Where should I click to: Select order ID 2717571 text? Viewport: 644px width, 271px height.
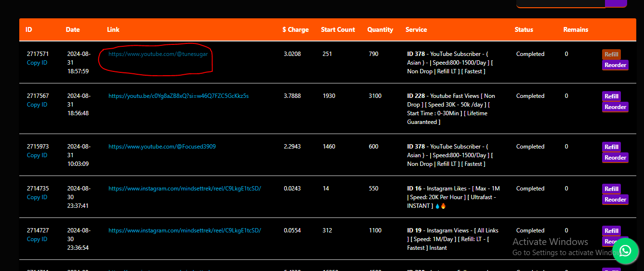click(x=38, y=54)
